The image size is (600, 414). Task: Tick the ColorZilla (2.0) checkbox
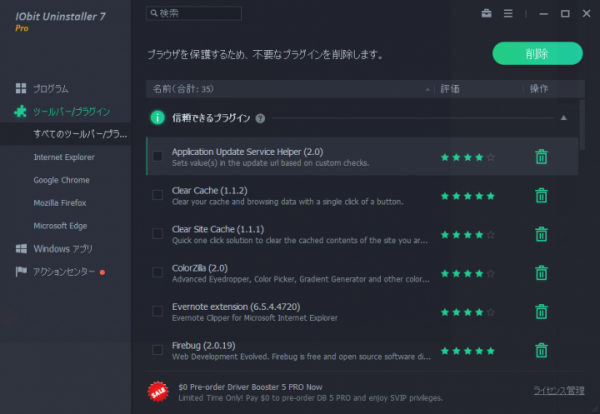pyautogui.click(x=157, y=272)
